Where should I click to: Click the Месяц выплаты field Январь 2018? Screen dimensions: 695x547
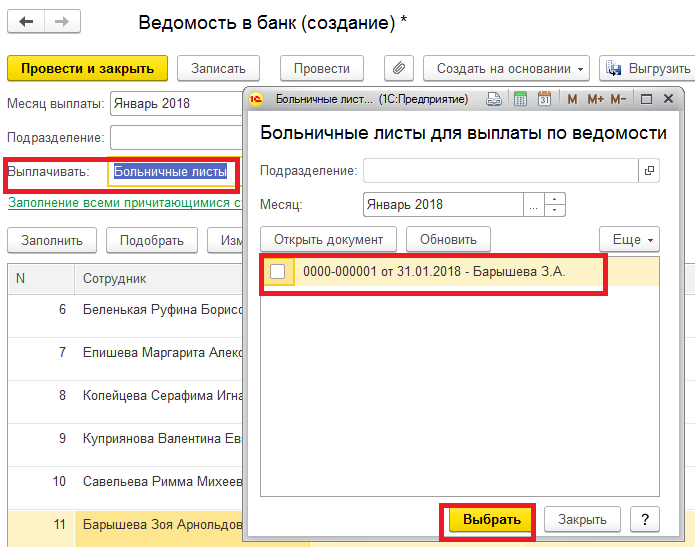(176, 103)
